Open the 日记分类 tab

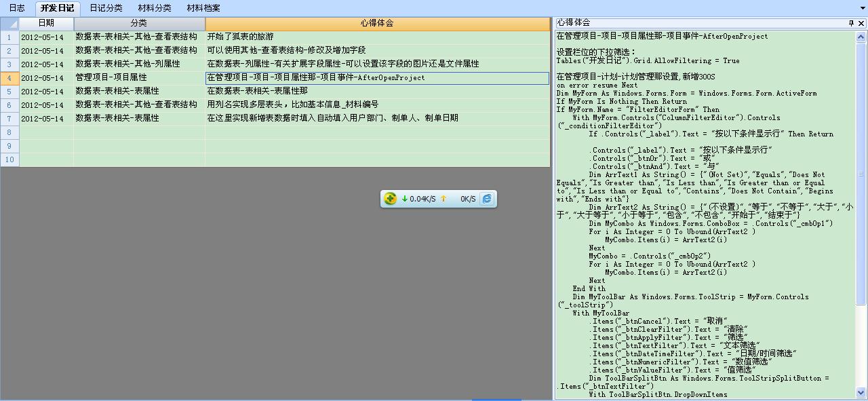(106, 8)
